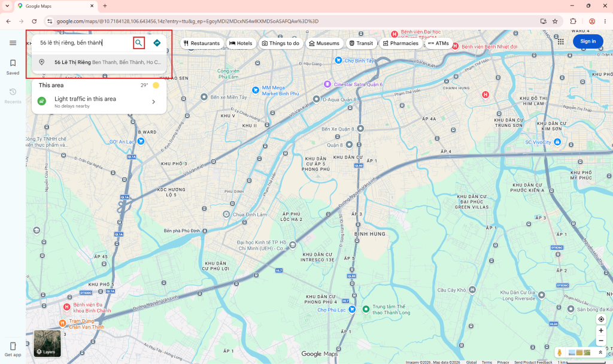Click the browser address bar URL
This screenshot has height=364, width=613.
(187, 21)
